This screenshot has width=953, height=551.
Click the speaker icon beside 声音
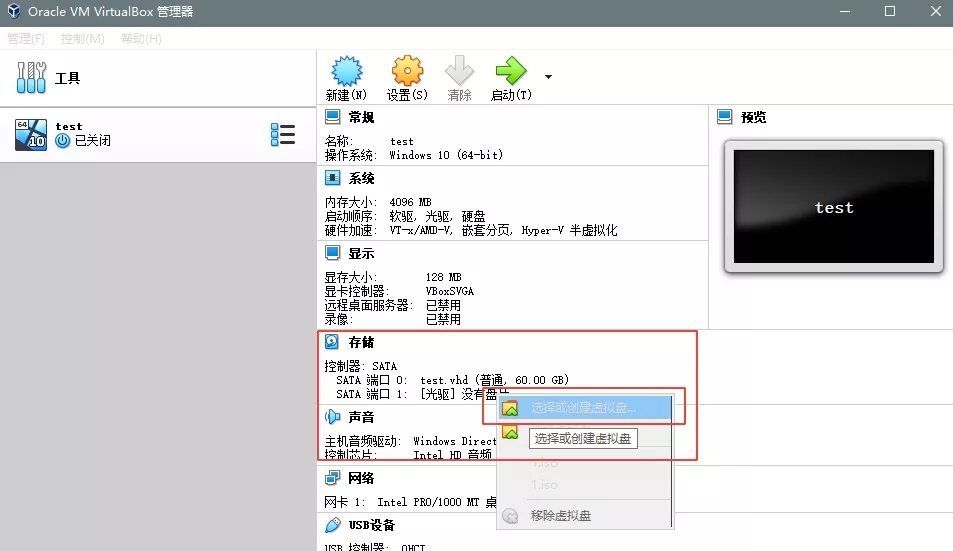332,417
